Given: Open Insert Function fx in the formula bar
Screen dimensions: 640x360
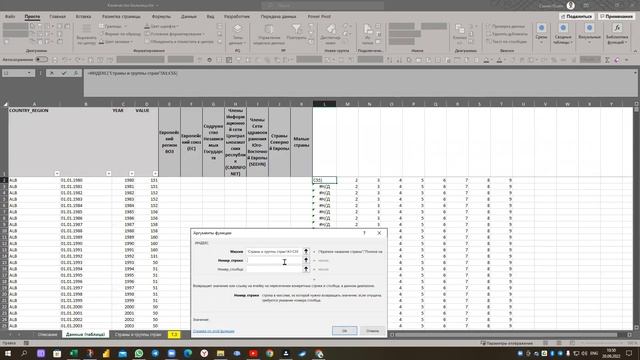Looking at the screenshot, I should pos(76,73).
